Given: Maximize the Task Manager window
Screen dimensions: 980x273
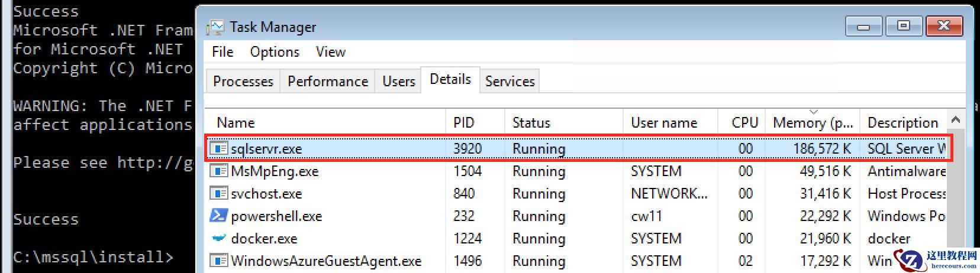Looking at the screenshot, I should 903,26.
